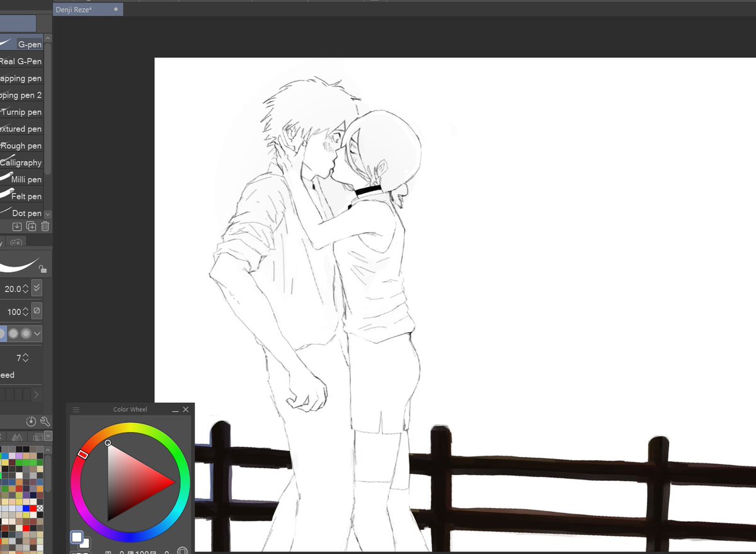
Task: Choose the strongest anti-aliasing circle option
Action: pyautogui.click(x=26, y=333)
